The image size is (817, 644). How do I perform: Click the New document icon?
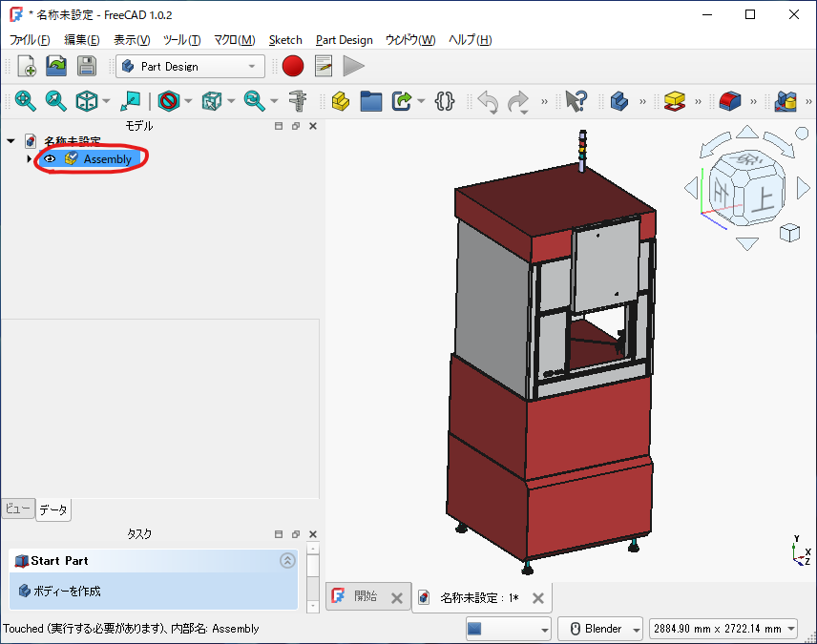27,66
